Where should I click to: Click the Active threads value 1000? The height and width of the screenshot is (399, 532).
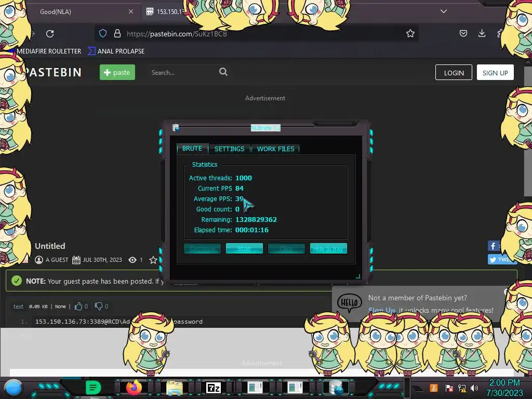point(244,178)
